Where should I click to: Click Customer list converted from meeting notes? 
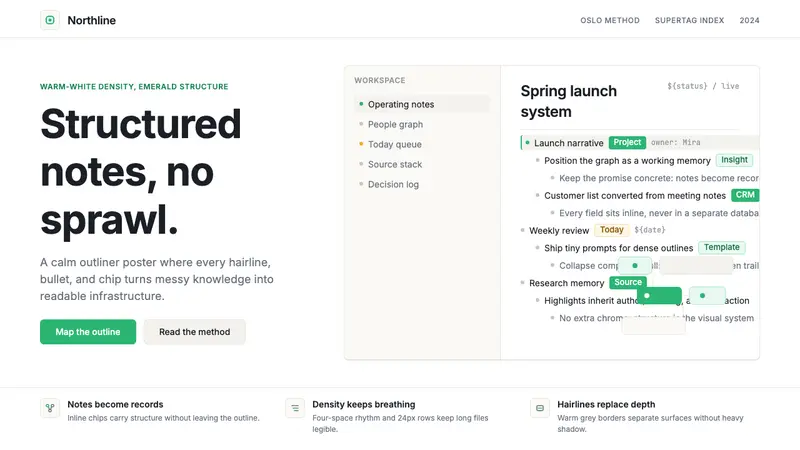click(635, 195)
